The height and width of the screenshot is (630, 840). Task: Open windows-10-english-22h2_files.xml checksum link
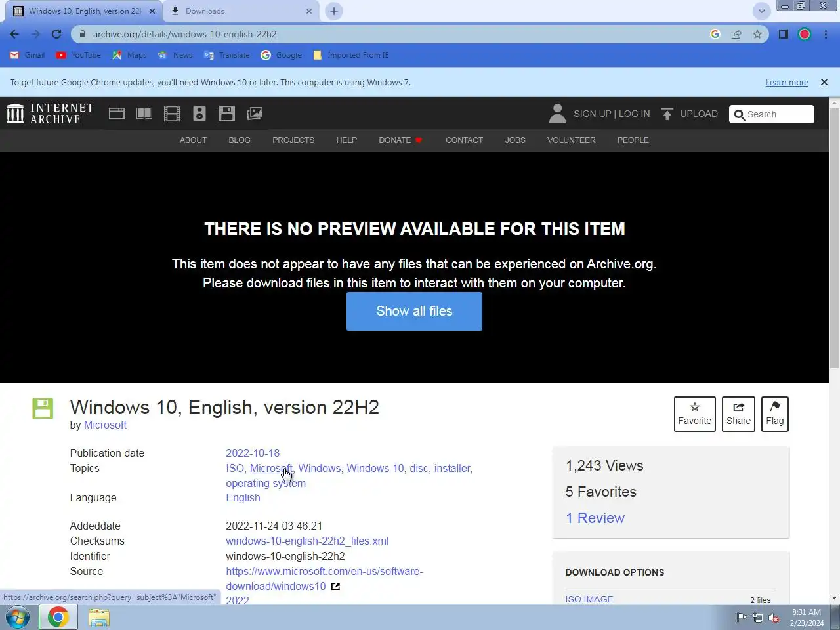click(307, 541)
